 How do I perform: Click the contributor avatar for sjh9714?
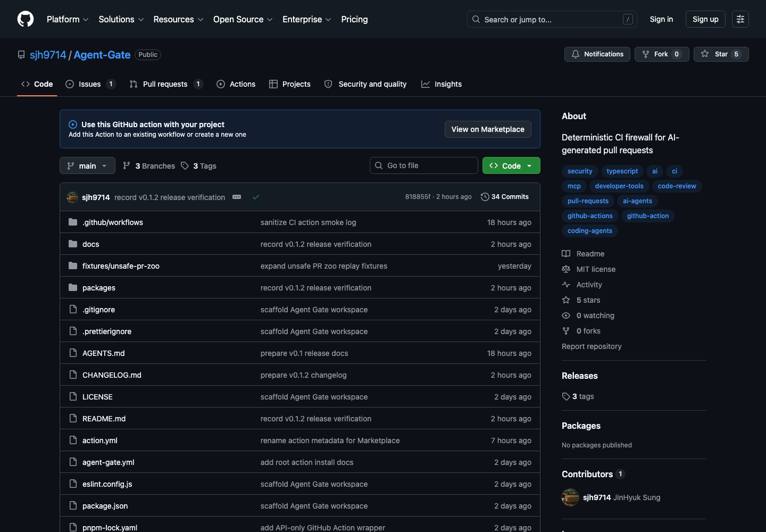coord(570,497)
